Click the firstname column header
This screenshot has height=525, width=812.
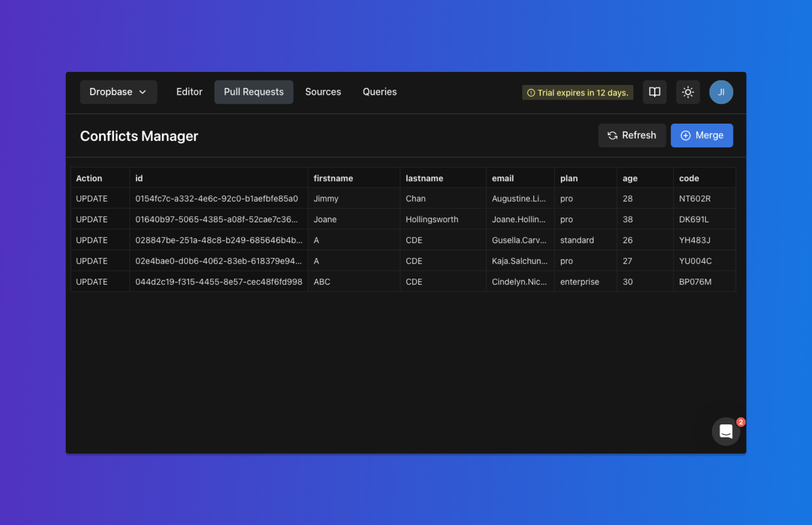pyautogui.click(x=333, y=179)
